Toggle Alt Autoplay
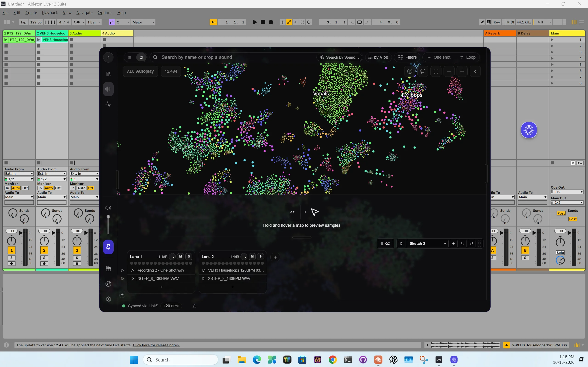Image resolution: width=588 pixels, height=367 pixels. tap(140, 71)
